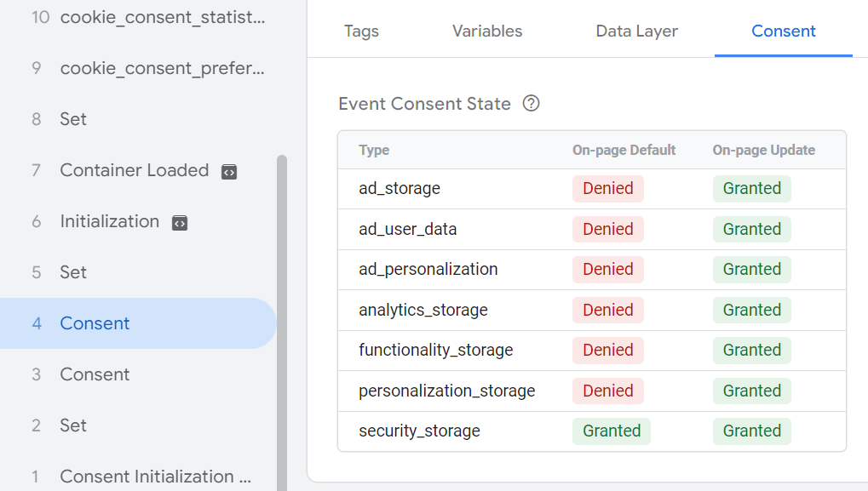Click the Denied badge for ad_storage
This screenshot has width=868, height=491.
coord(607,189)
